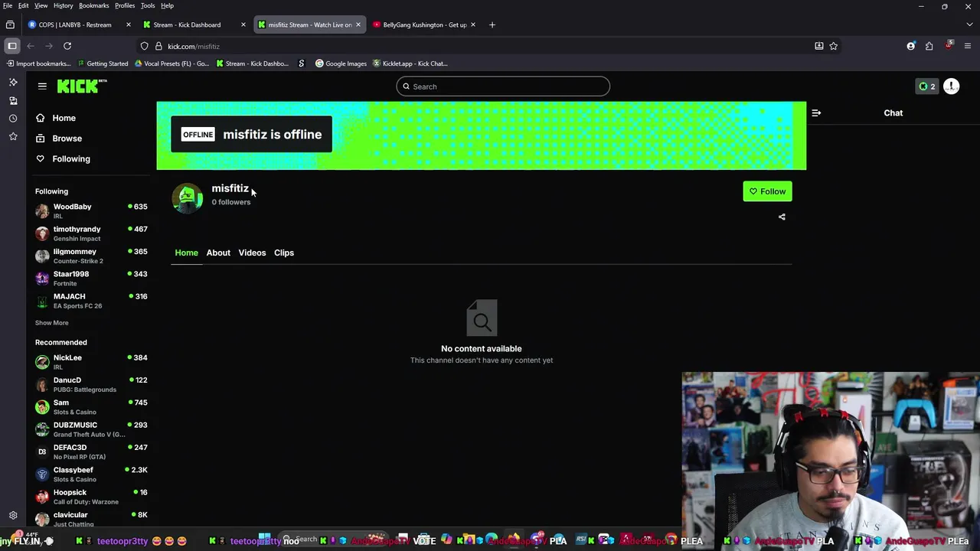Open the Tools menu
Screen dimensions: 980x551
pos(148,5)
